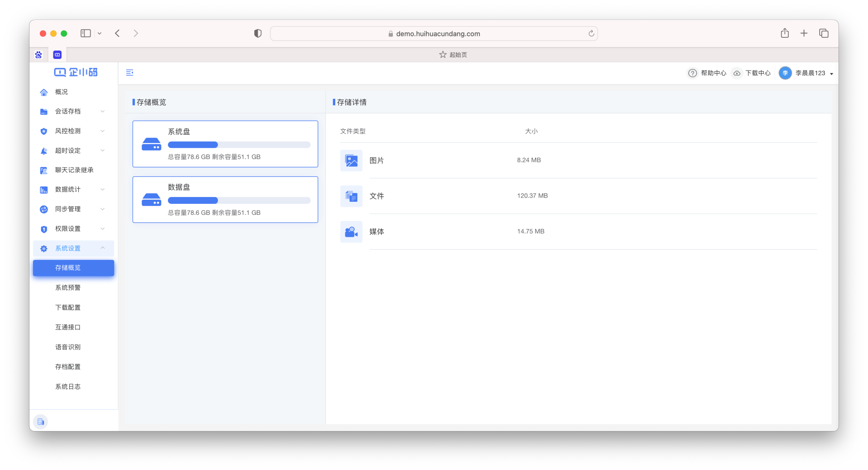Image resolution: width=868 pixels, height=470 pixels.
Task: Expand 风控检测 submenu chevron
Action: pyautogui.click(x=103, y=131)
